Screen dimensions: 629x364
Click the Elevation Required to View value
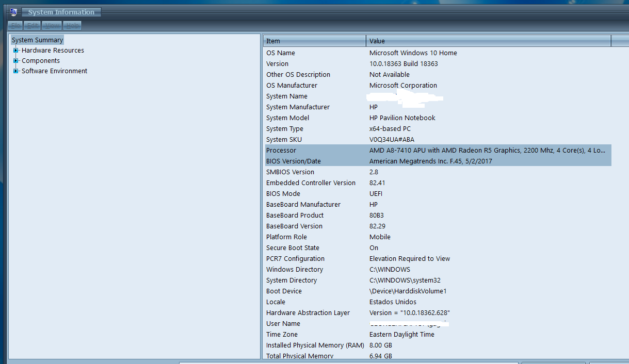410,259
